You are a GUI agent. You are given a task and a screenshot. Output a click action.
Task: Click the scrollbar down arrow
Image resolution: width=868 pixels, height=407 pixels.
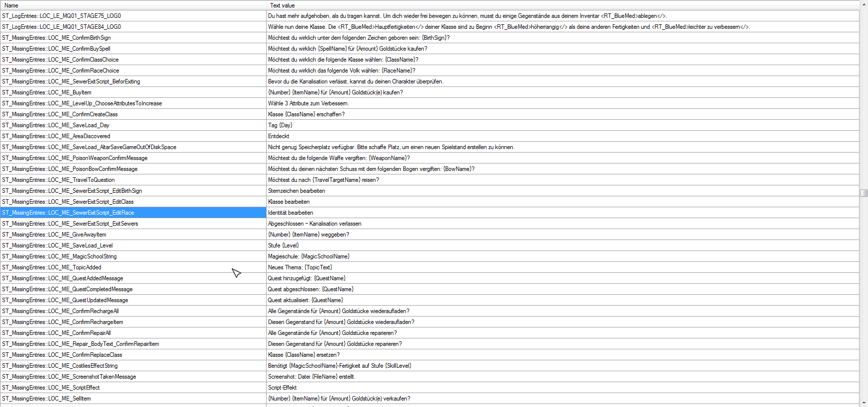(x=864, y=403)
